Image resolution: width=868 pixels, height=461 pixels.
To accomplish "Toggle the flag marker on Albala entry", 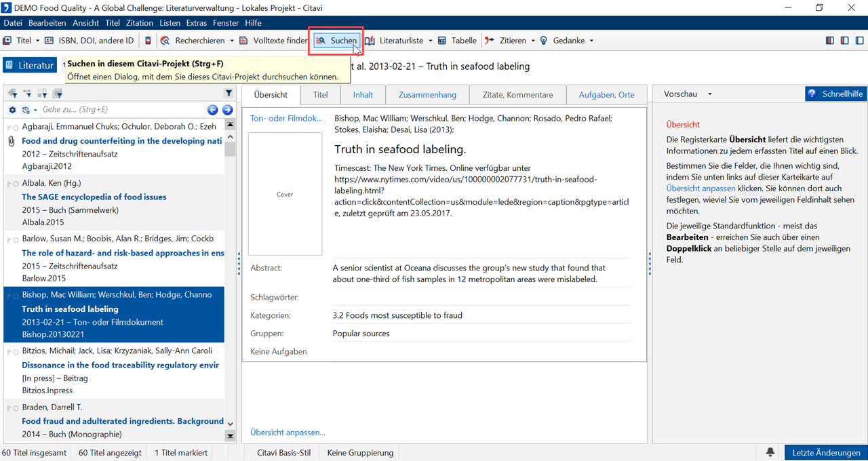I will pos(9,184).
